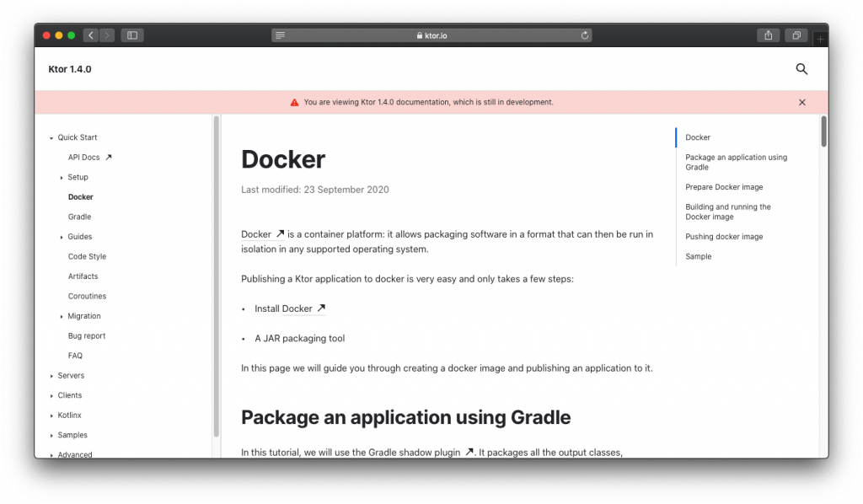Open the Coroutines page

click(x=87, y=296)
